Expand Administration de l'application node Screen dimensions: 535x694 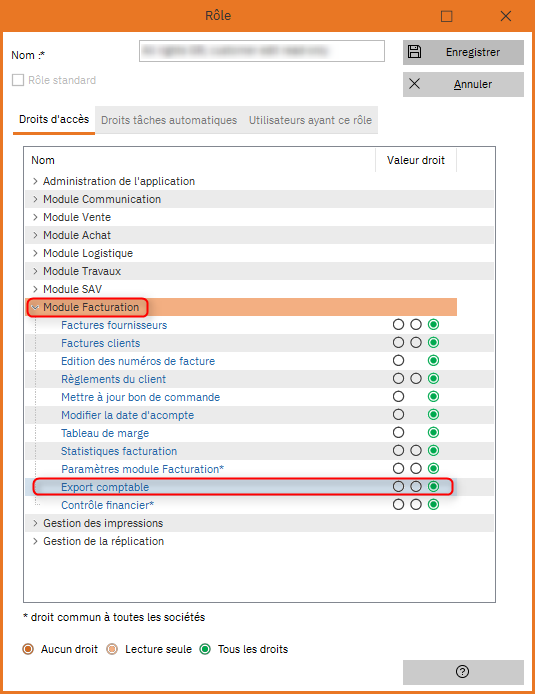click(x=35, y=181)
